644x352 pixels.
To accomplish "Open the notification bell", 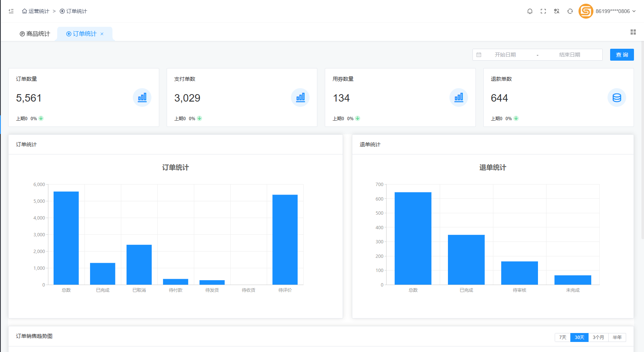I will (x=530, y=11).
